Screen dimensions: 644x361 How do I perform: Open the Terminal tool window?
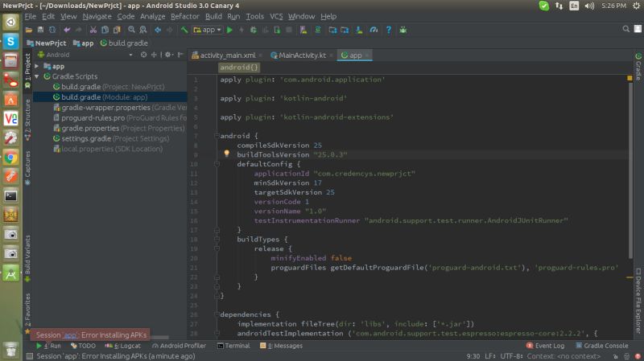(233, 346)
